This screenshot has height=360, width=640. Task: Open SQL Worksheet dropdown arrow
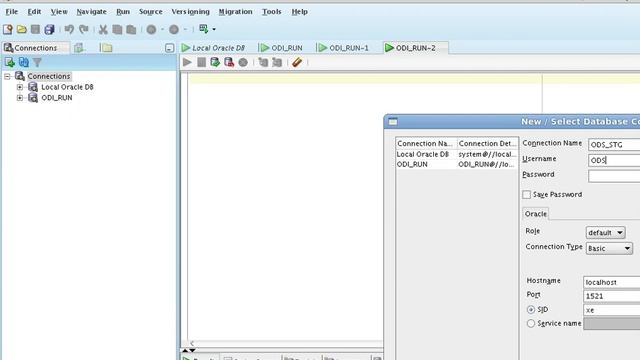click(x=214, y=29)
